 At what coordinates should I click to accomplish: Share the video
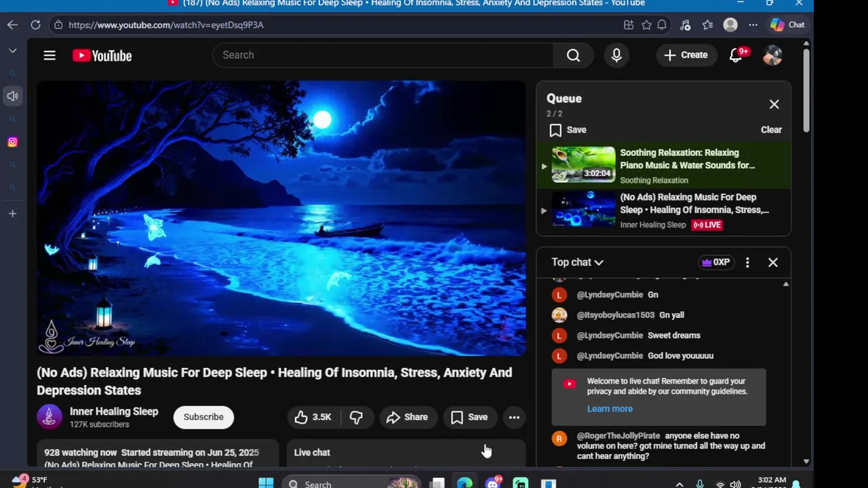pyautogui.click(x=407, y=418)
